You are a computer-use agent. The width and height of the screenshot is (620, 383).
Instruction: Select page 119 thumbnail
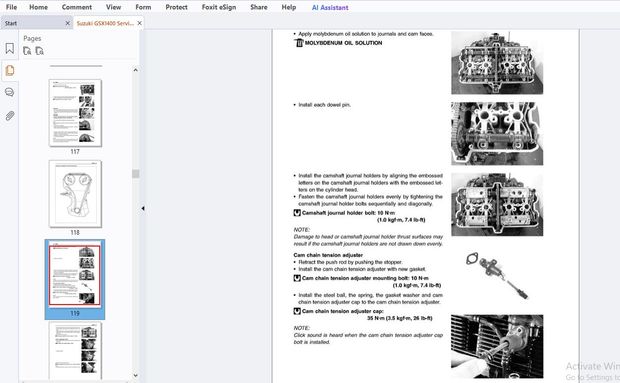click(75, 275)
